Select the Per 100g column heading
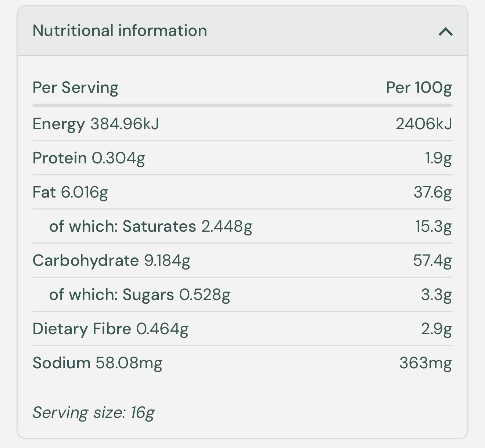This screenshot has width=485, height=448. click(x=419, y=88)
